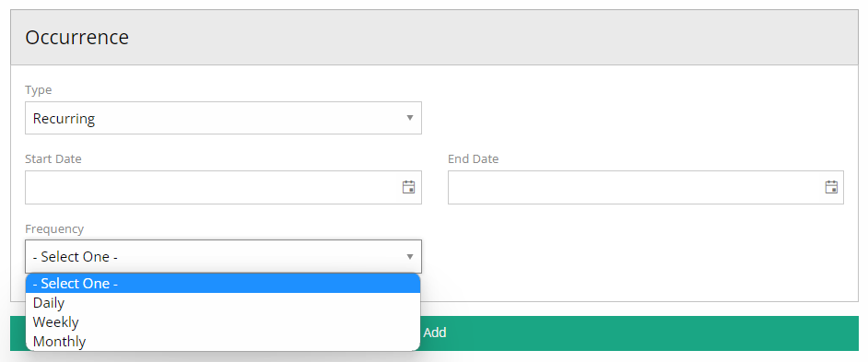The image size is (868, 362).
Task: Pick the highlighted - Select One - option
Action: click(x=223, y=284)
